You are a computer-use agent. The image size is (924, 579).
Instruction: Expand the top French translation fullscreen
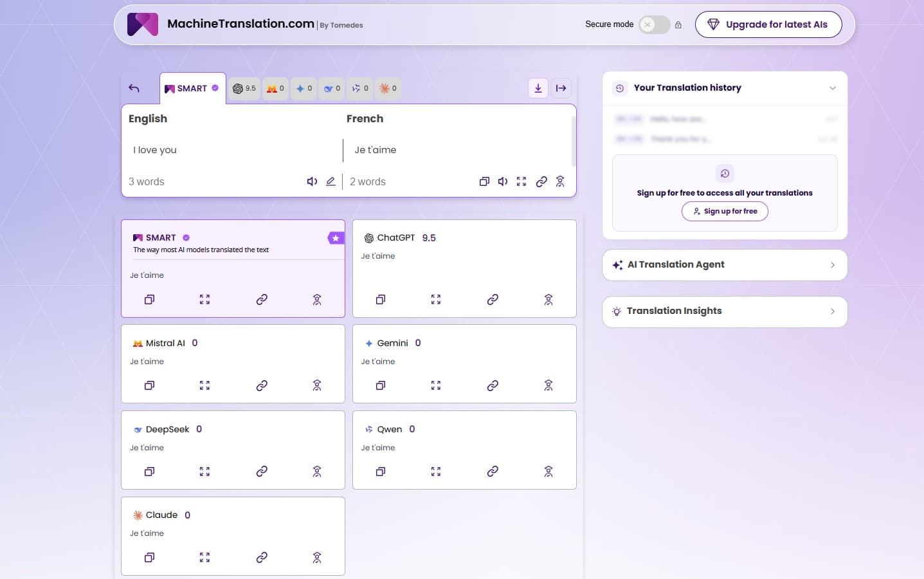pyautogui.click(x=521, y=181)
